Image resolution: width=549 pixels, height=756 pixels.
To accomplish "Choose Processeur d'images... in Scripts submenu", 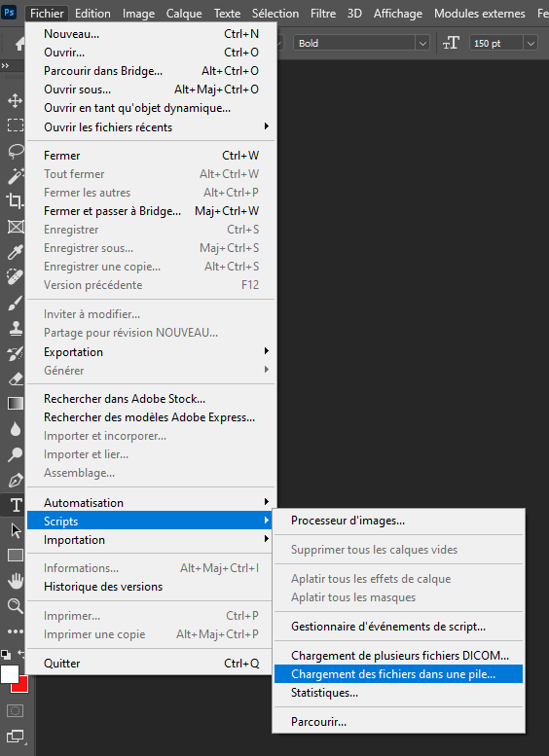I will coord(398,521).
